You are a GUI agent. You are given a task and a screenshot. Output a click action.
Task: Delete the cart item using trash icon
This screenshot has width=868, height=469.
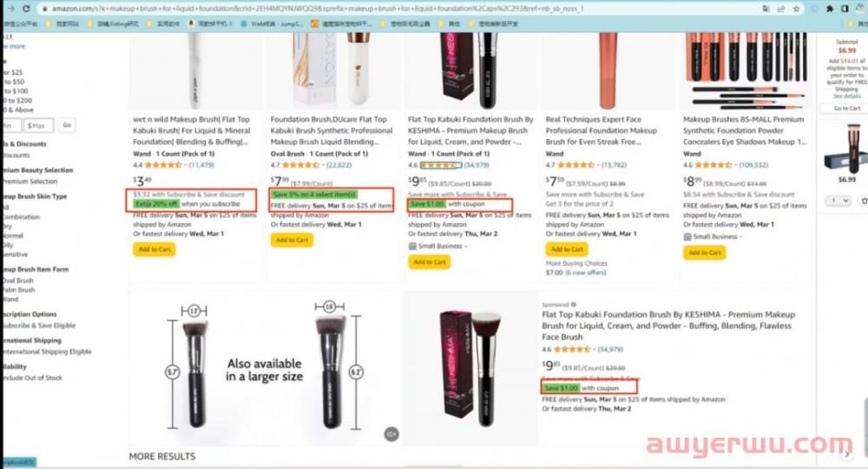(x=865, y=201)
